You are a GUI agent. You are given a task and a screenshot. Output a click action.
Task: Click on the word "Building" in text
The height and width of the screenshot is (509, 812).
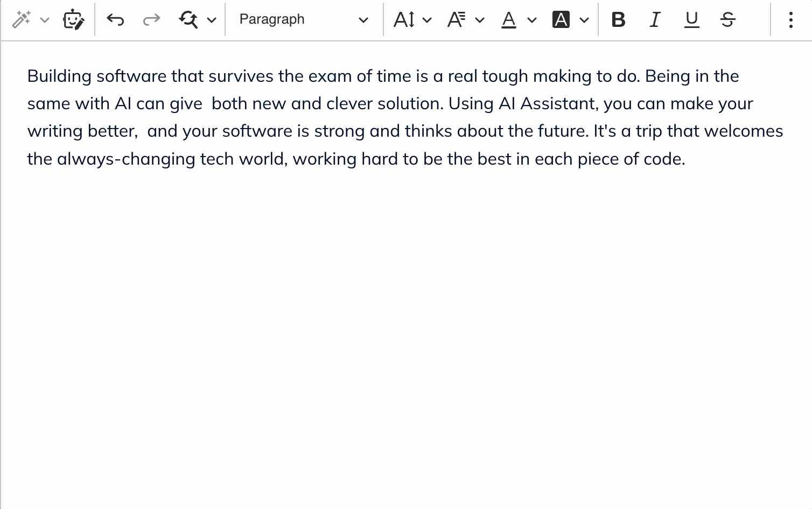click(59, 76)
